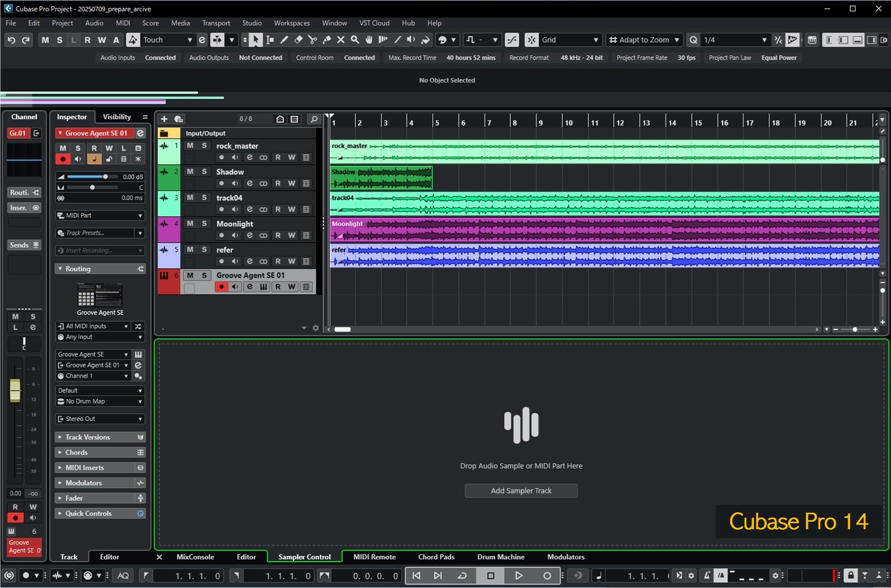The image size is (891, 588).
Task: Select the Zoom magnifier tool
Action: click(x=355, y=40)
